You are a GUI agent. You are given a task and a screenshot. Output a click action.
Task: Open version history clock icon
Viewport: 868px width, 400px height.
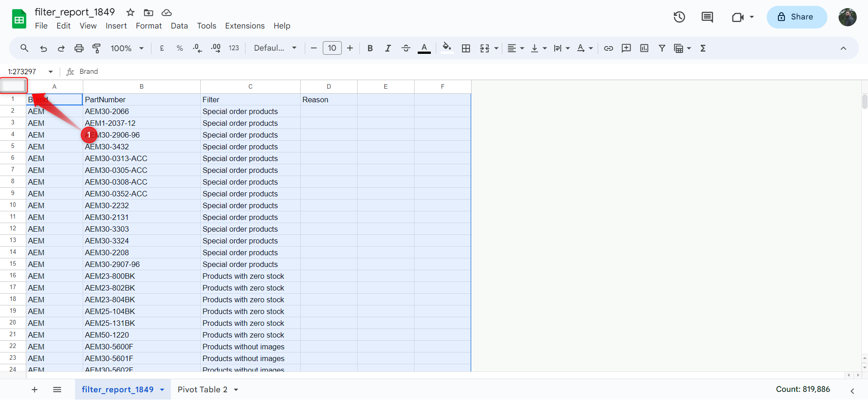(x=679, y=17)
